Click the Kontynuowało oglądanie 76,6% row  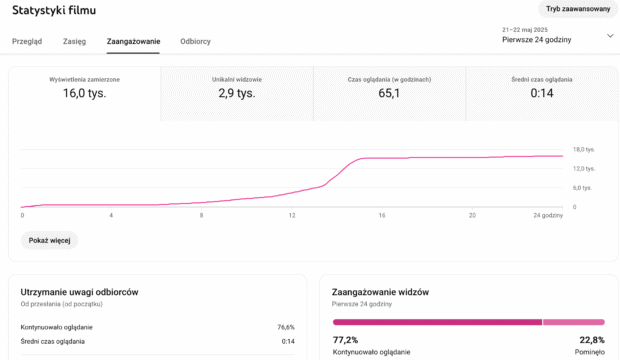157,327
